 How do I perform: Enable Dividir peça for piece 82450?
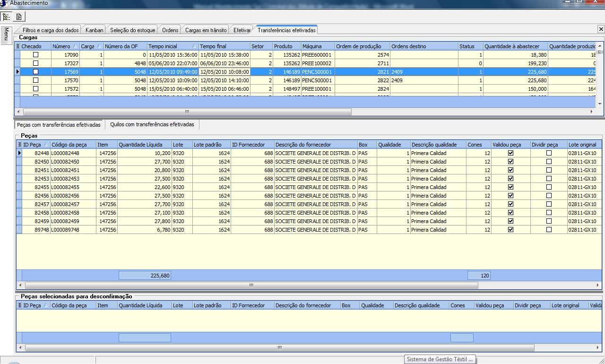(x=549, y=162)
